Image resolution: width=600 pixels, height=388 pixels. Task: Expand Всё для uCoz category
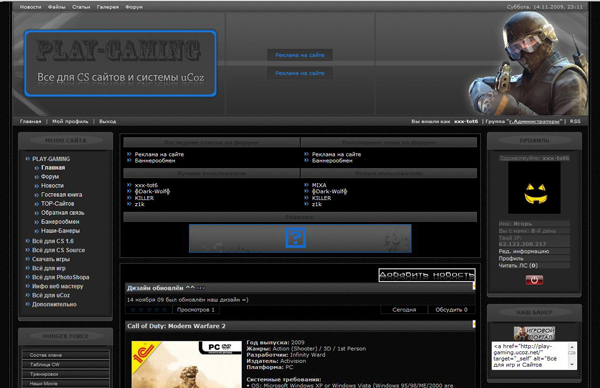(51, 295)
